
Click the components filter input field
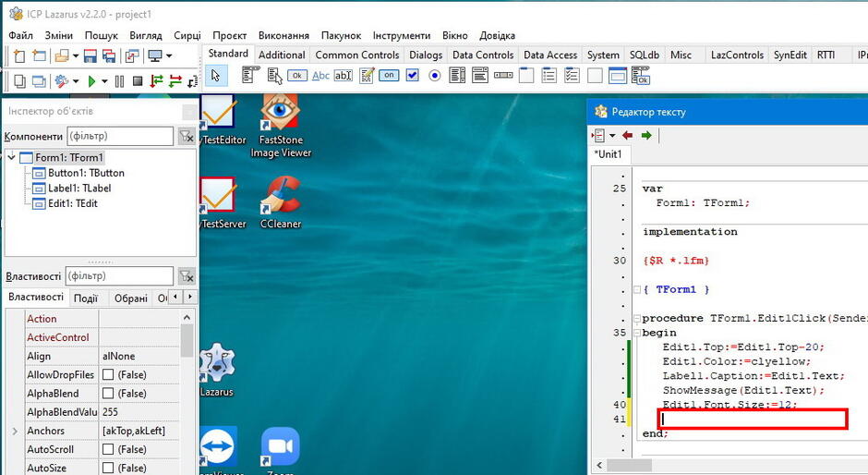pyautogui.click(x=120, y=136)
